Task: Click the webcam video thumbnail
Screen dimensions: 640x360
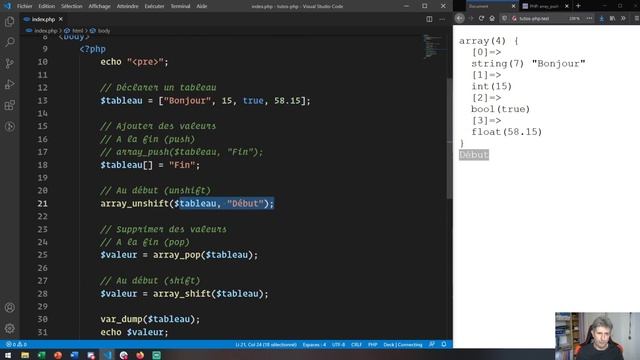Action: click(x=597, y=336)
